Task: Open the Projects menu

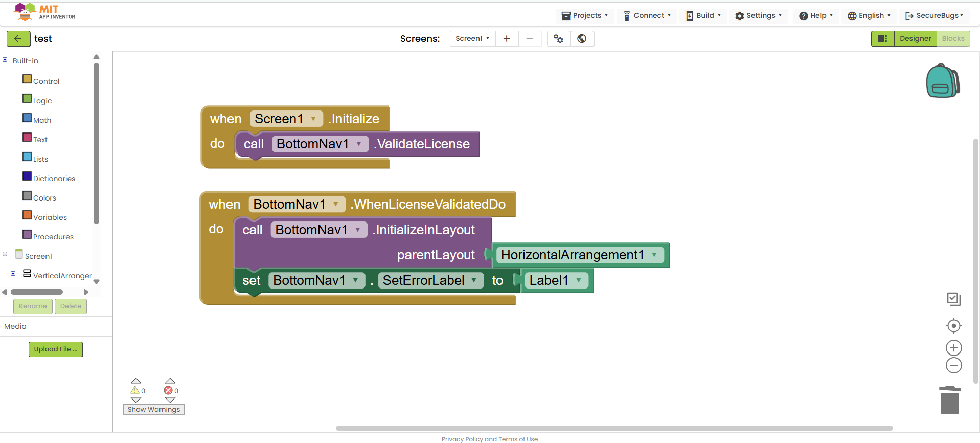Action: pyautogui.click(x=585, y=16)
